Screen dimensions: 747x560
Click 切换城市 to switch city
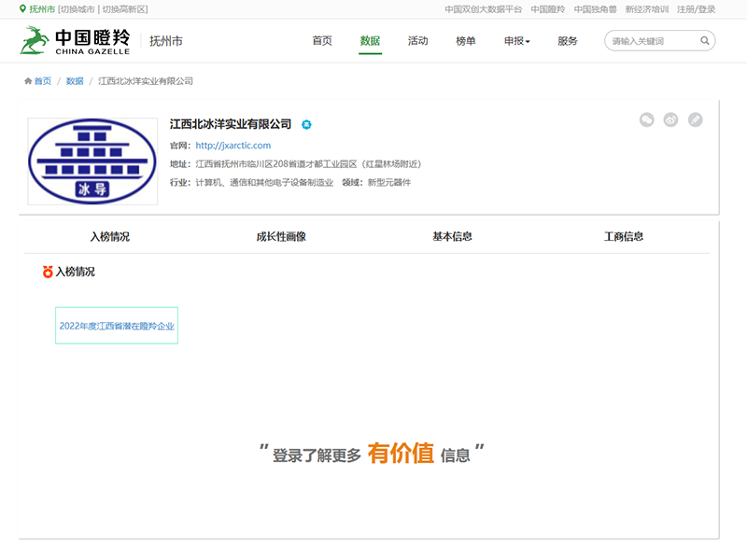[78, 9]
